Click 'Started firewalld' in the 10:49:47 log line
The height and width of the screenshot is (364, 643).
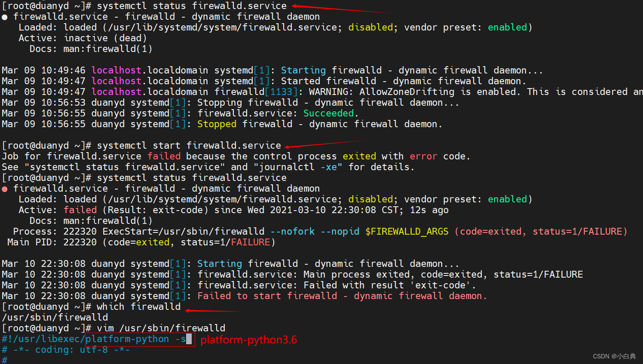328,81
